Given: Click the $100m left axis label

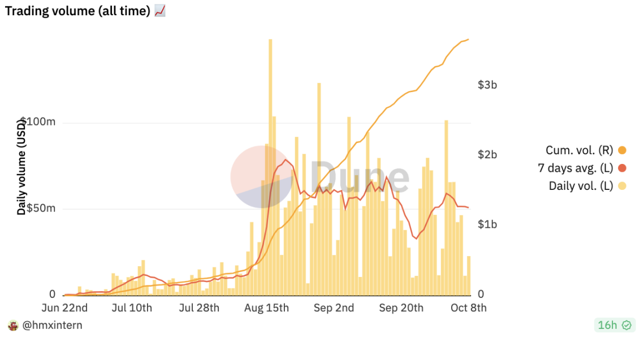Looking at the screenshot, I should 37,122.
